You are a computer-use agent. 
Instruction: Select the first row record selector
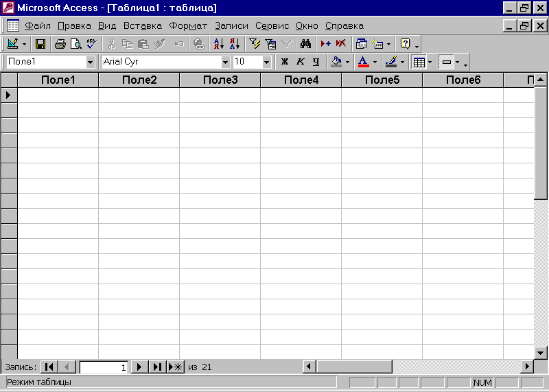[x=9, y=95]
